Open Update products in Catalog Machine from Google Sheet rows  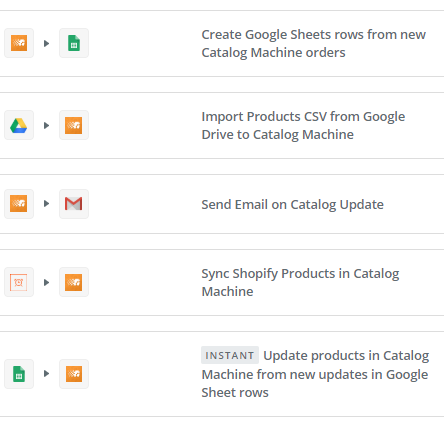coord(315,374)
